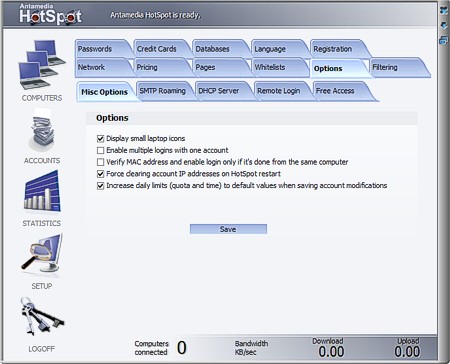Image resolution: width=450 pixels, height=364 pixels.
Task: Uncheck Force clearing account IP addresses
Action: coord(100,174)
